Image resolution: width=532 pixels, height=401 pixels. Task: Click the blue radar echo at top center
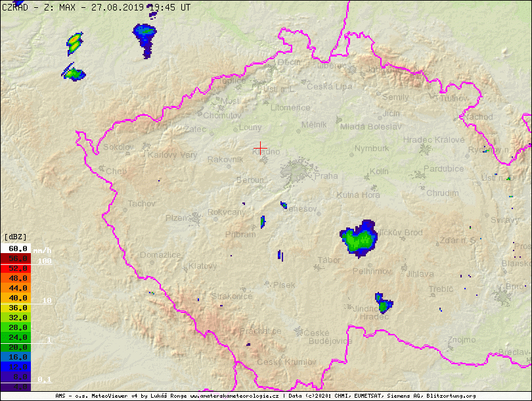coord(145,35)
